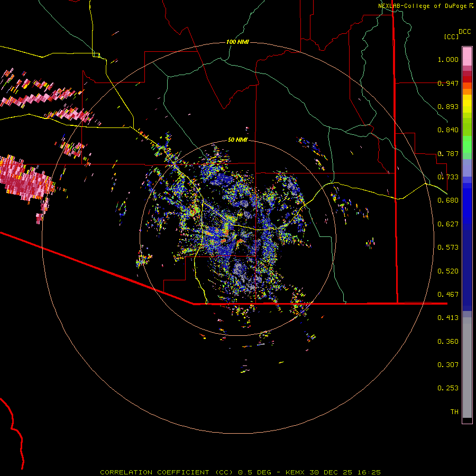Click the 0.840 scale value

(x=448, y=130)
